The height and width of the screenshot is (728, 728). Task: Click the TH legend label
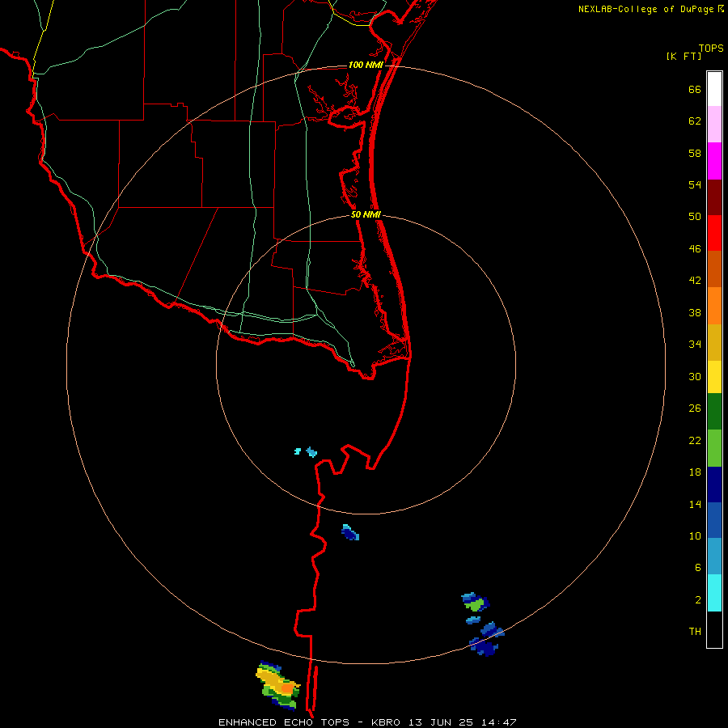pos(695,632)
